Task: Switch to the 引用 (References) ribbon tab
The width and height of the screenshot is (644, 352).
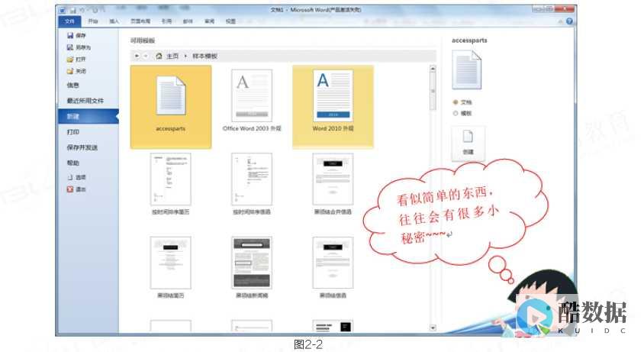Action: 166,21
